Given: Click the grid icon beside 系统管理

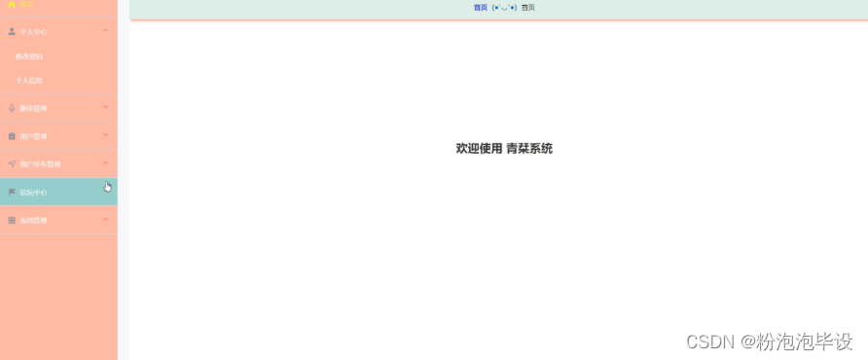Looking at the screenshot, I should (x=12, y=221).
